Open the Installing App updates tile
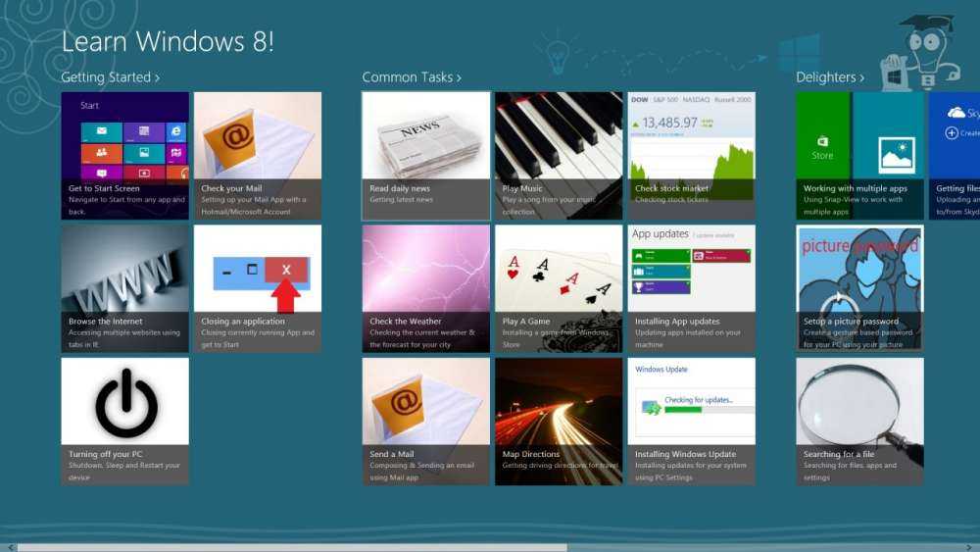 pyautogui.click(x=691, y=289)
